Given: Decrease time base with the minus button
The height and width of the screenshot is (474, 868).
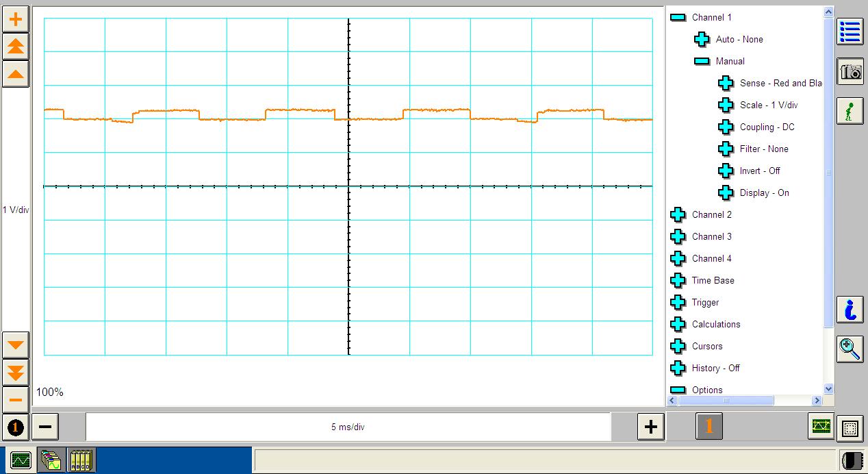Looking at the screenshot, I should coord(45,427).
